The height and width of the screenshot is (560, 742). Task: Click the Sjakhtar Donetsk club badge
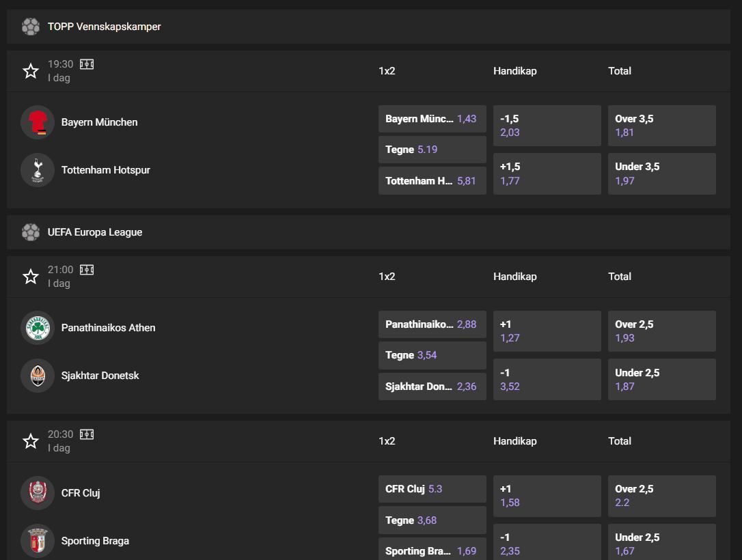pos(37,376)
